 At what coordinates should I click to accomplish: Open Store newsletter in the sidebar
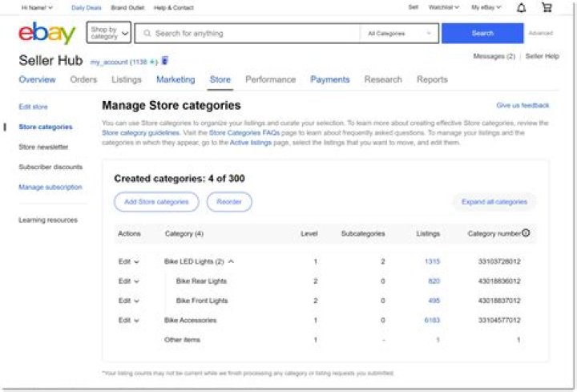(x=43, y=148)
